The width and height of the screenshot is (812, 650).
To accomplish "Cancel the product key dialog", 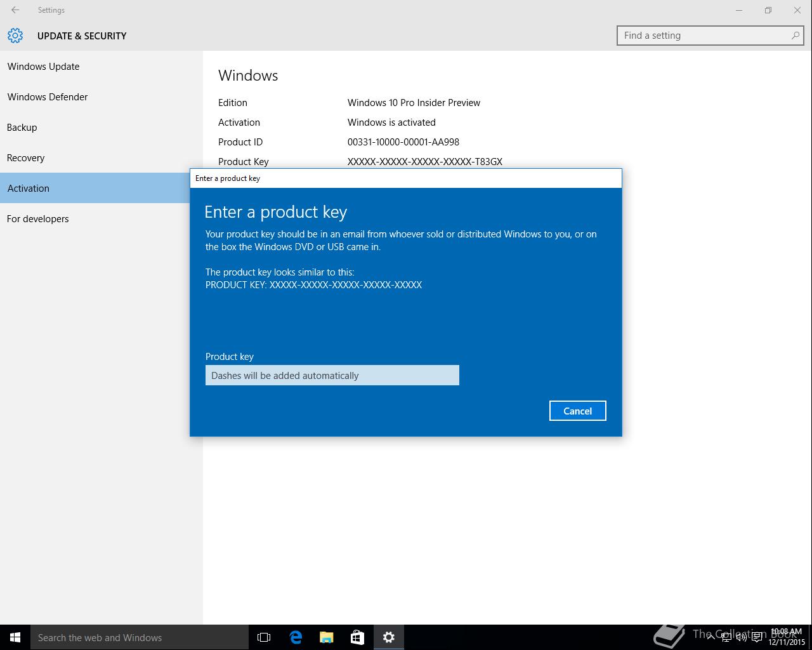I will point(577,411).
